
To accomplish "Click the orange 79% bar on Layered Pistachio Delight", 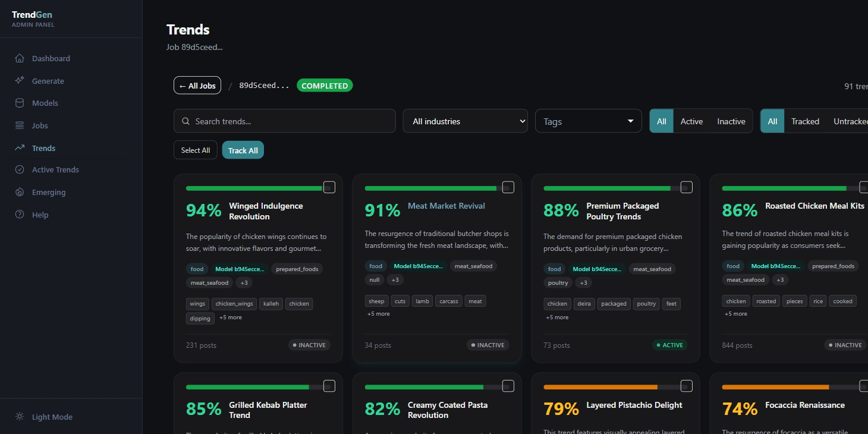I will [615, 387].
